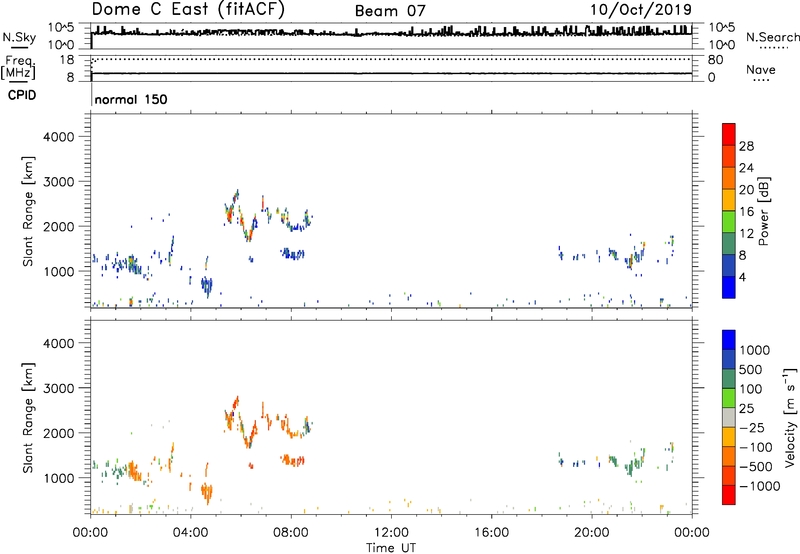The height and width of the screenshot is (554, 800).
Task: Click the "Time UT" axis title
Action: 391,548
